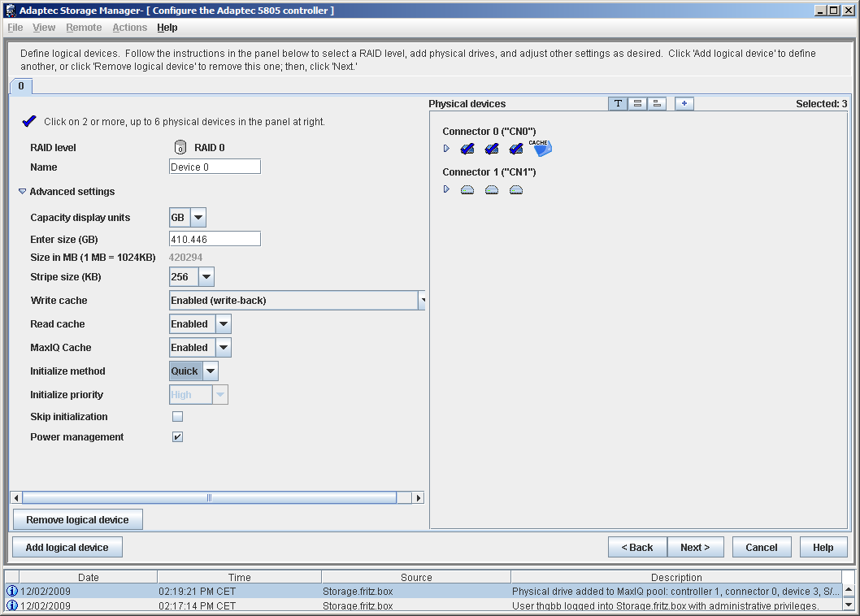Open Initialize priority dropdown

click(220, 395)
